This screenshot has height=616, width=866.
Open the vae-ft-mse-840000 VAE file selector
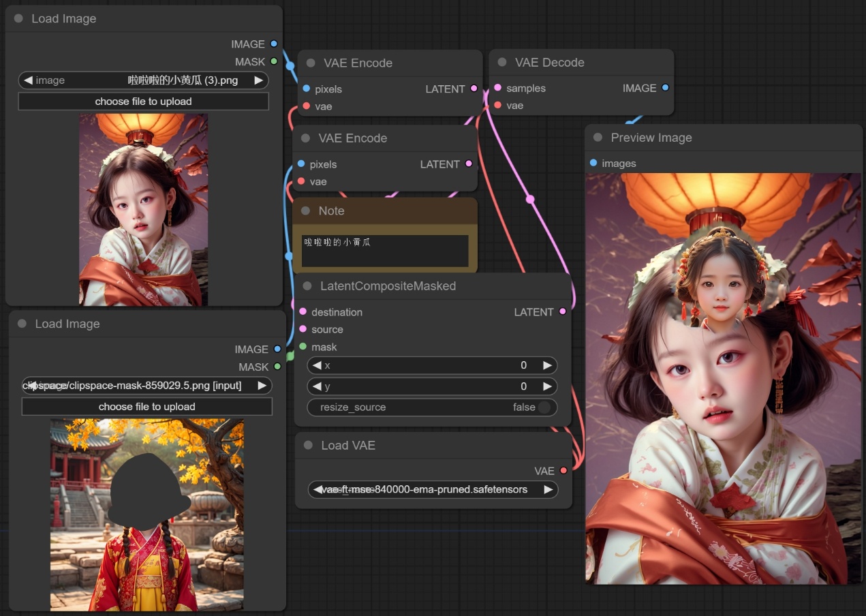(433, 489)
